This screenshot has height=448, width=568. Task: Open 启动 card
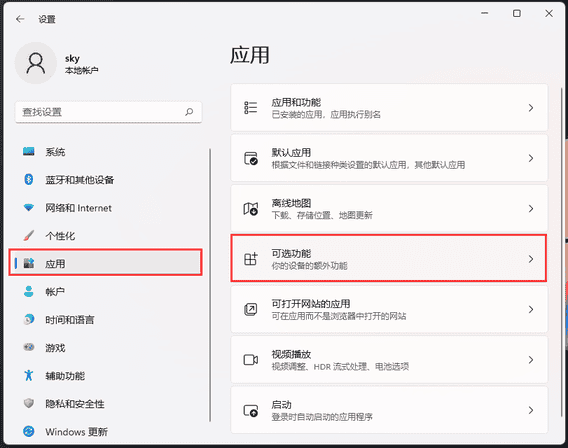pyautogui.click(x=389, y=410)
